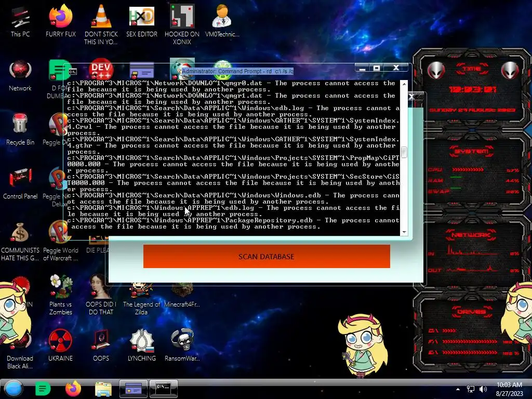Click the NETWORK gadget header

point(471,234)
